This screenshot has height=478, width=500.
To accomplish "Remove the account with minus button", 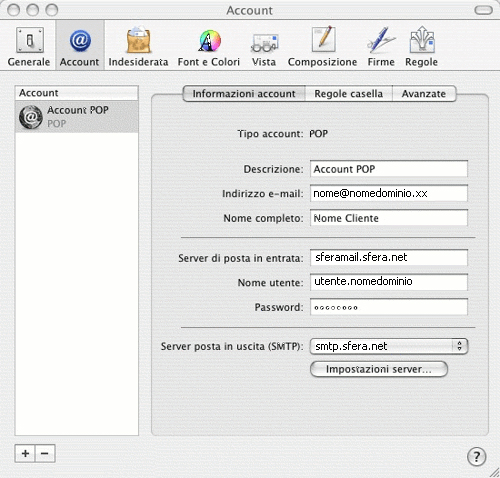I will click(x=45, y=454).
